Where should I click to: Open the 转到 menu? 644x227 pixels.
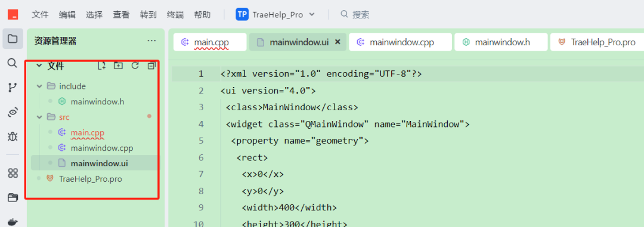(148, 15)
